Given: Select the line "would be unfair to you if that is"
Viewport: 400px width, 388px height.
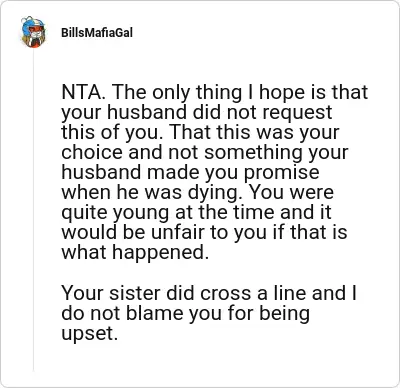Looking at the screenshot, I should 204,232.
